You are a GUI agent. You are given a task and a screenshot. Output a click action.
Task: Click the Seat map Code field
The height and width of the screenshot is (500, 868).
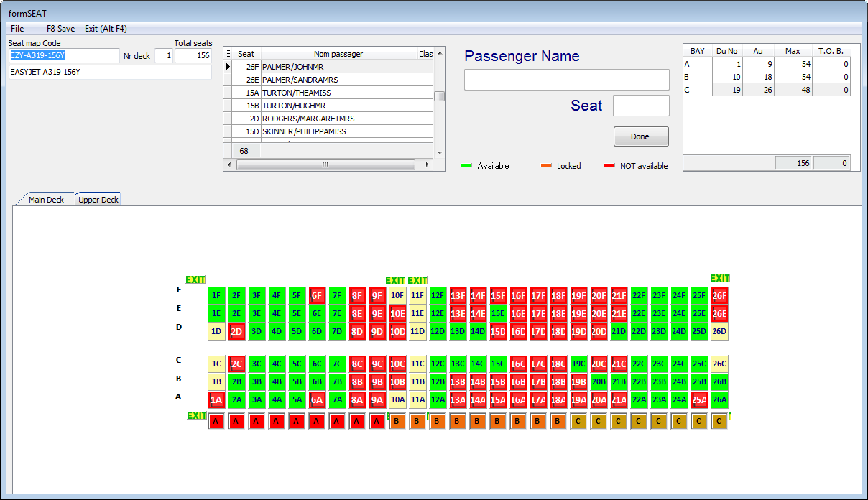tap(63, 55)
